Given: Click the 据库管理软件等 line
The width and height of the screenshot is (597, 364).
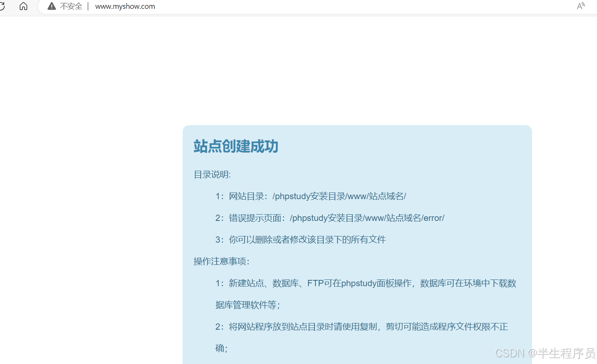Looking at the screenshot, I should 247,305.
